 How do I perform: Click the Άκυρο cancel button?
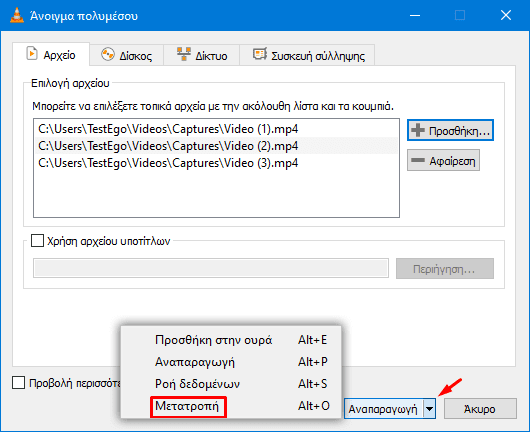[x=480, y=409]
